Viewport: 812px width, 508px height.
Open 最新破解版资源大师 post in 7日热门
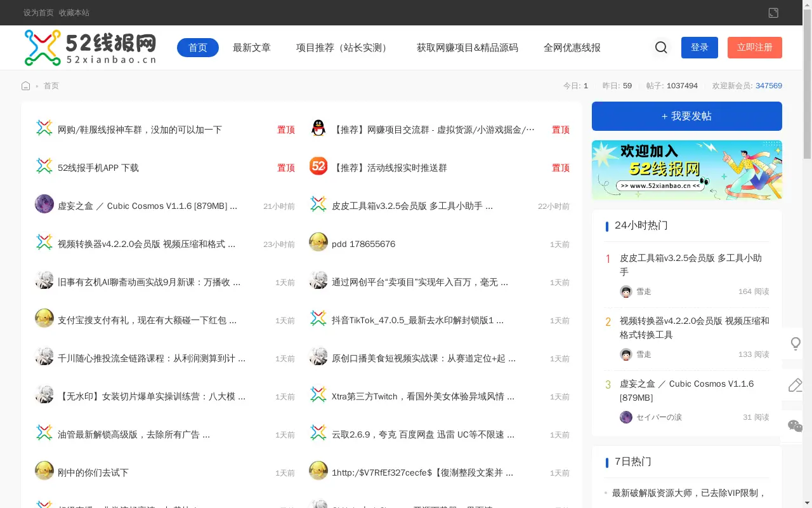click(689, 493)
